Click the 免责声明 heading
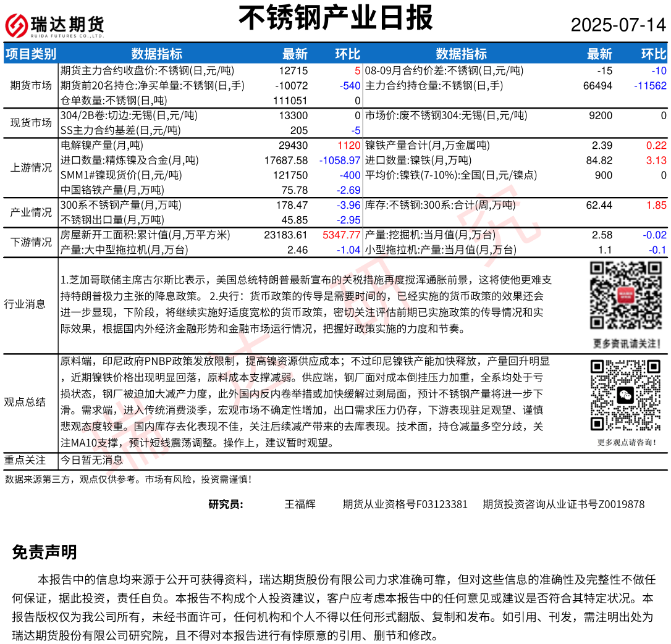Screen dimensions: 671x644 coord(44,552)
